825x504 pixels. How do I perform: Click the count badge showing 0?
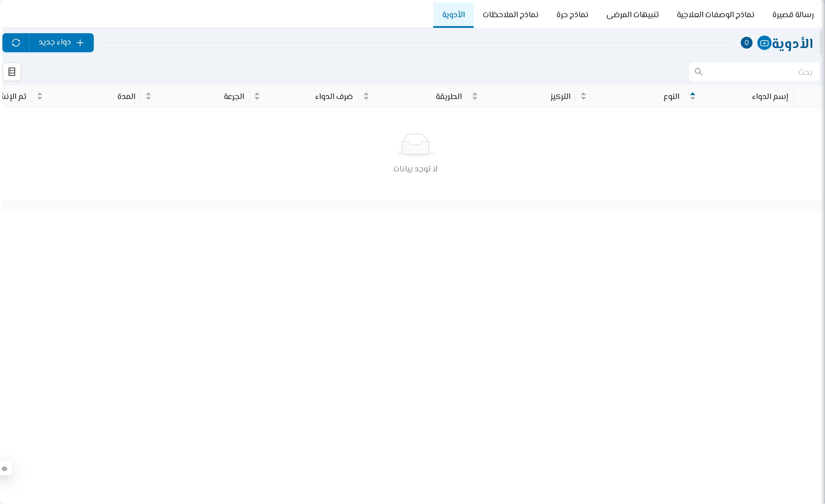(x=746, y=43)
